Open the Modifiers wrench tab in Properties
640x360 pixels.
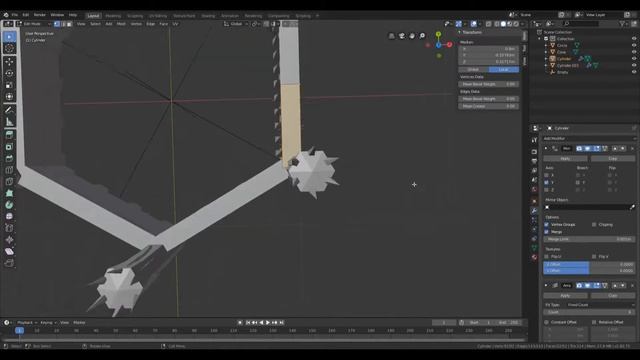point(534,211)
